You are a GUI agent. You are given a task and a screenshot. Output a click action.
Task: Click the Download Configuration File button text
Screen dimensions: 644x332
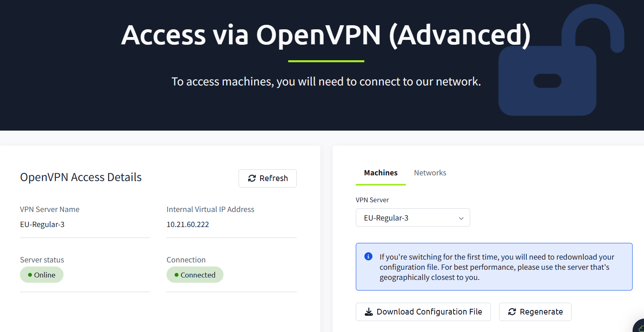[429, 312]
